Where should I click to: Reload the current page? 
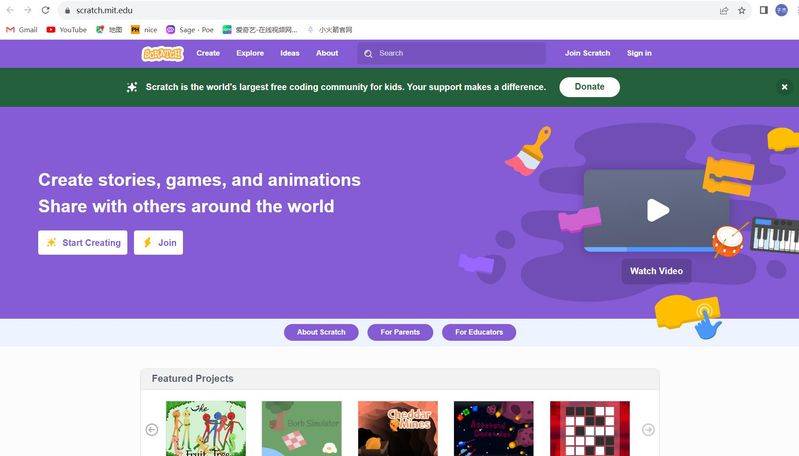(45, 10)
